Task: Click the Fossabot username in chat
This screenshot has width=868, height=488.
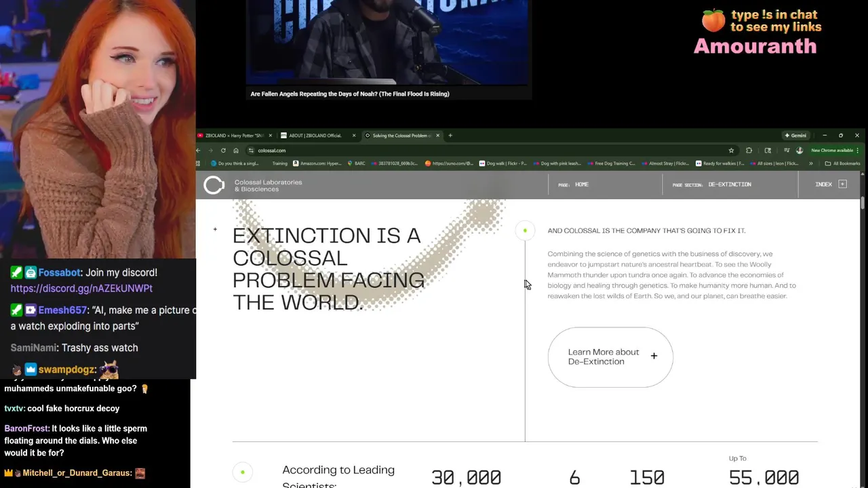Action: (x=59, y=272)
